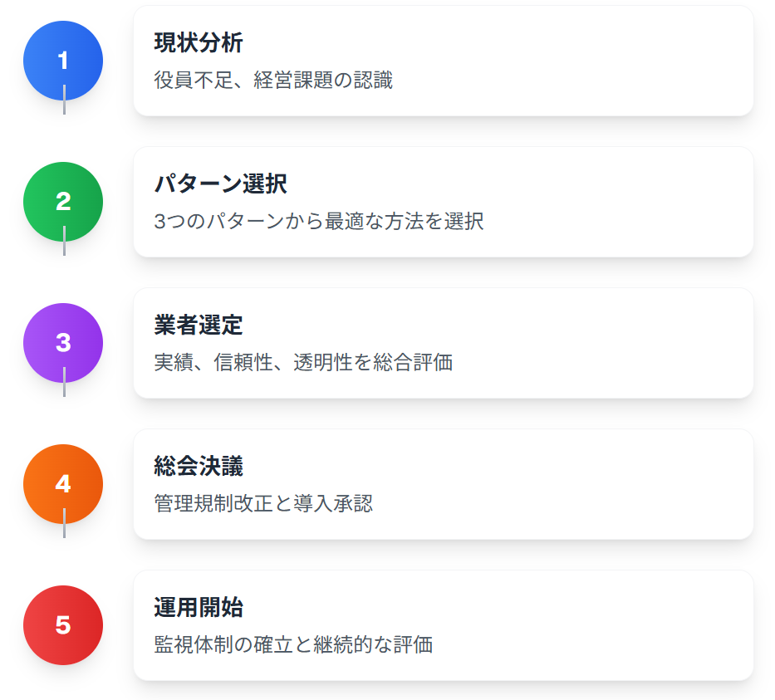Click the connector line below step 1
This screenshot has height=700, width=775.
64,100
